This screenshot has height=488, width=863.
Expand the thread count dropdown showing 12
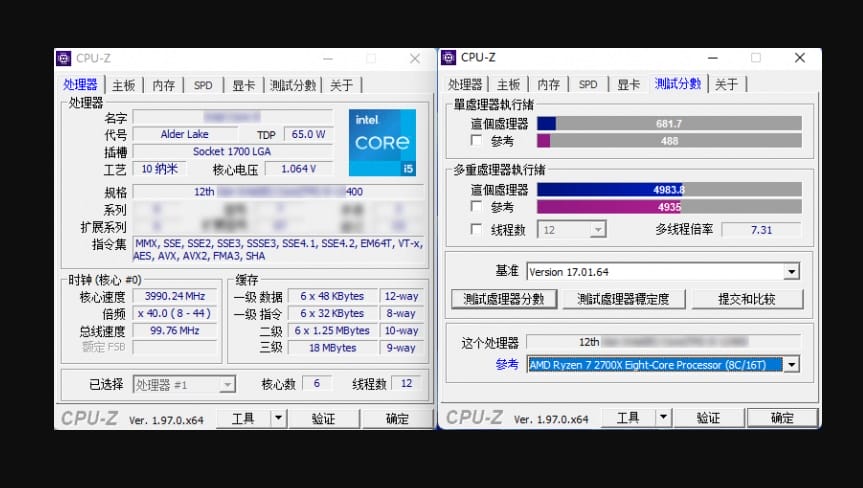click(x=597, y=230)
